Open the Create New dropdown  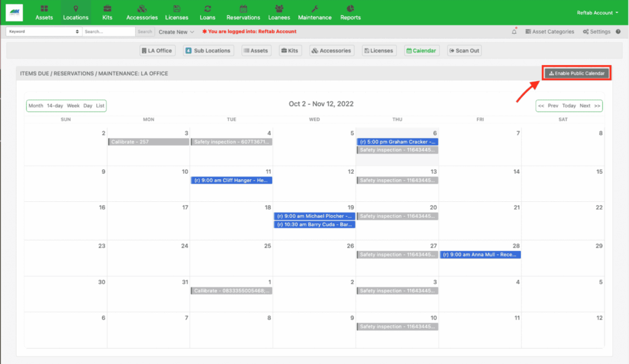(x=177, y=31)
